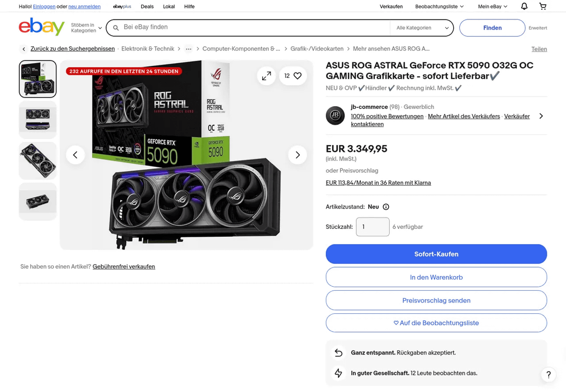566x392 pixels.
Task: Show next product image arrow
Action: (x=298, y=155)
